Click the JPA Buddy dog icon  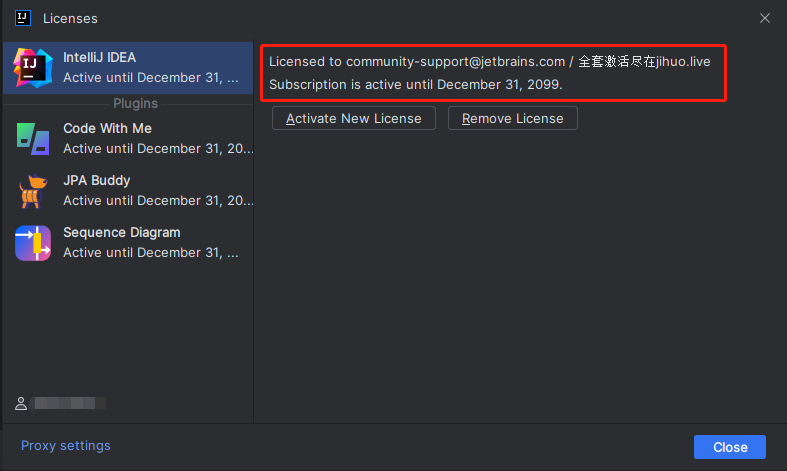click(33, 191)
